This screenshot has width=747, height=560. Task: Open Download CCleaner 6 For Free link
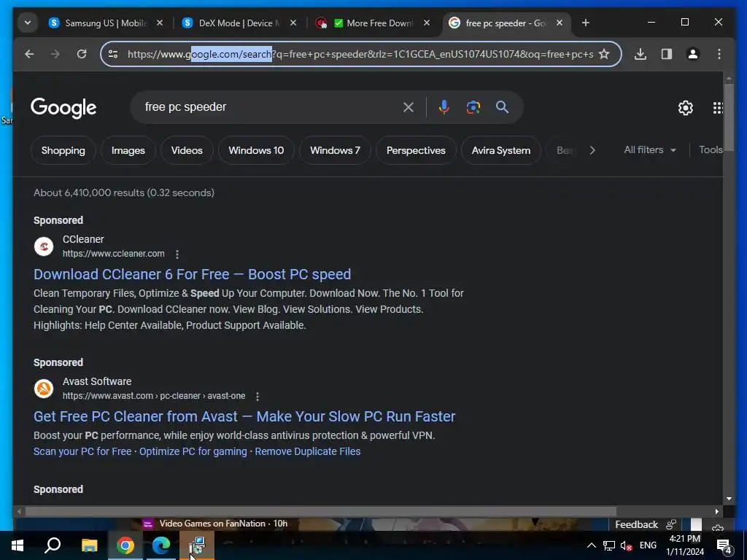(192, 274)
